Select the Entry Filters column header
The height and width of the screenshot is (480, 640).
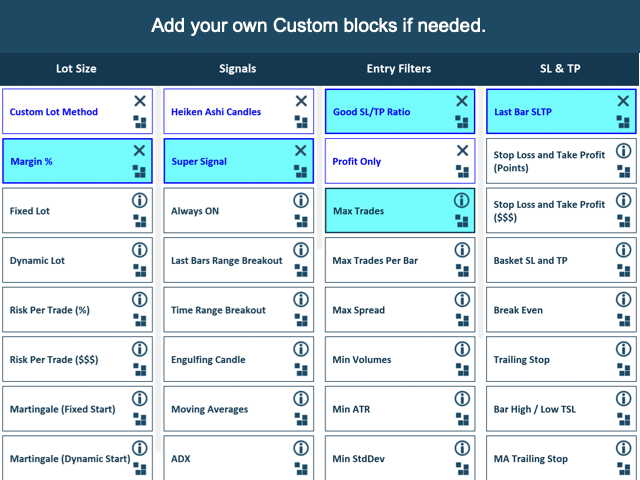click(399, 69)
